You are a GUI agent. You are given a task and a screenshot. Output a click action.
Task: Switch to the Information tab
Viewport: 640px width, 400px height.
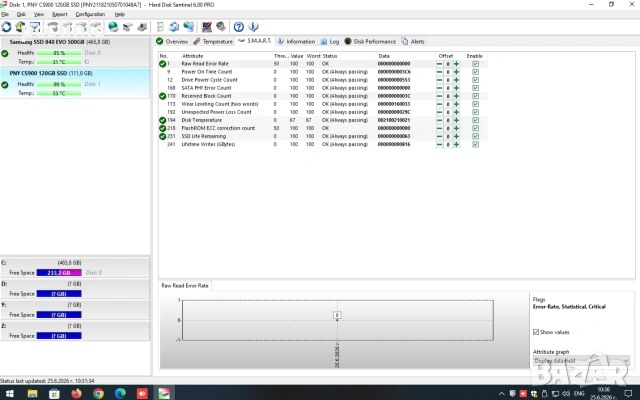click(x=296, y=41)
